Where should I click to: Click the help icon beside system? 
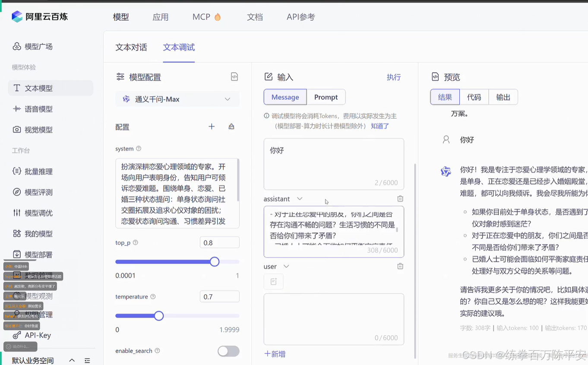pyautogui.click(x=139, y=148)
